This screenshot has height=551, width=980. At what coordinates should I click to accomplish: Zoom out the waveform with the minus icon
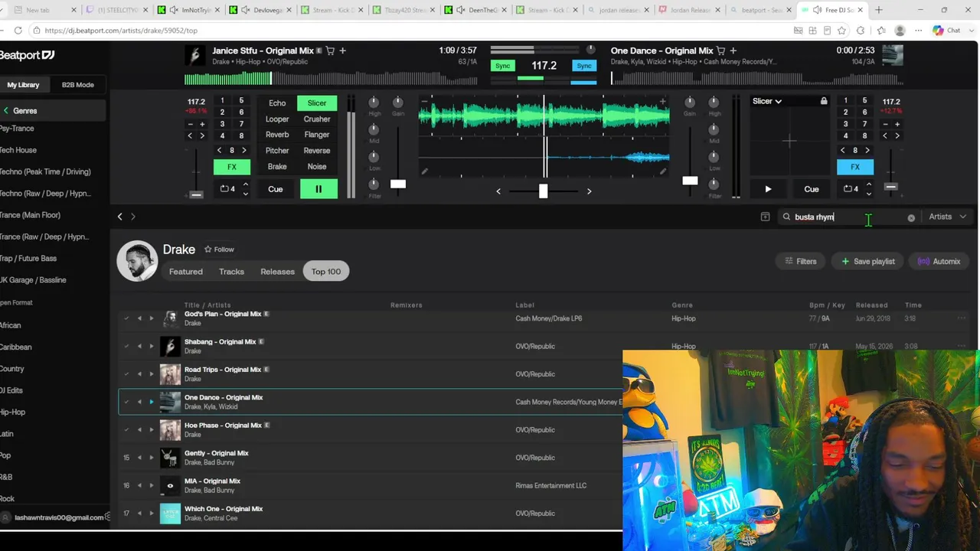click(424, 102)
